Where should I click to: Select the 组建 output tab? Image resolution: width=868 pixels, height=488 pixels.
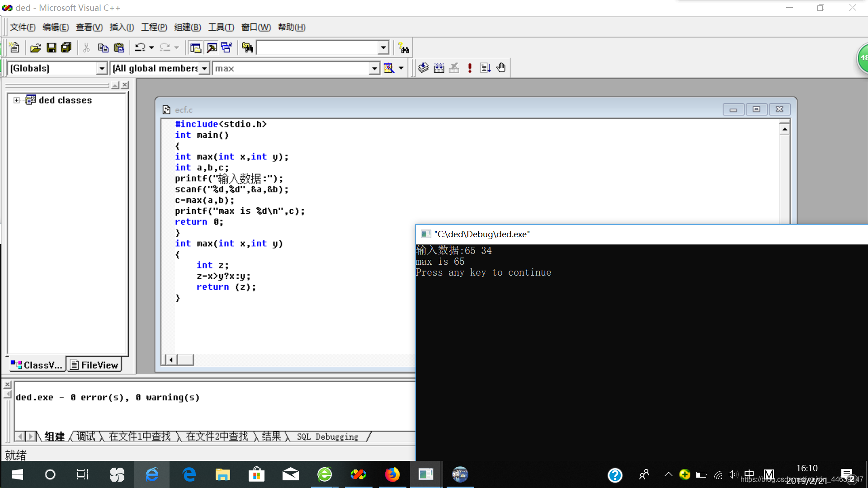coord(54,436)
